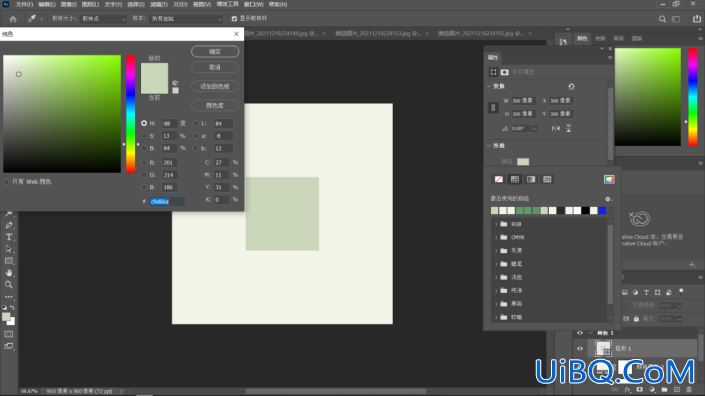Confirm the color with the OK button

coord(215,52)
